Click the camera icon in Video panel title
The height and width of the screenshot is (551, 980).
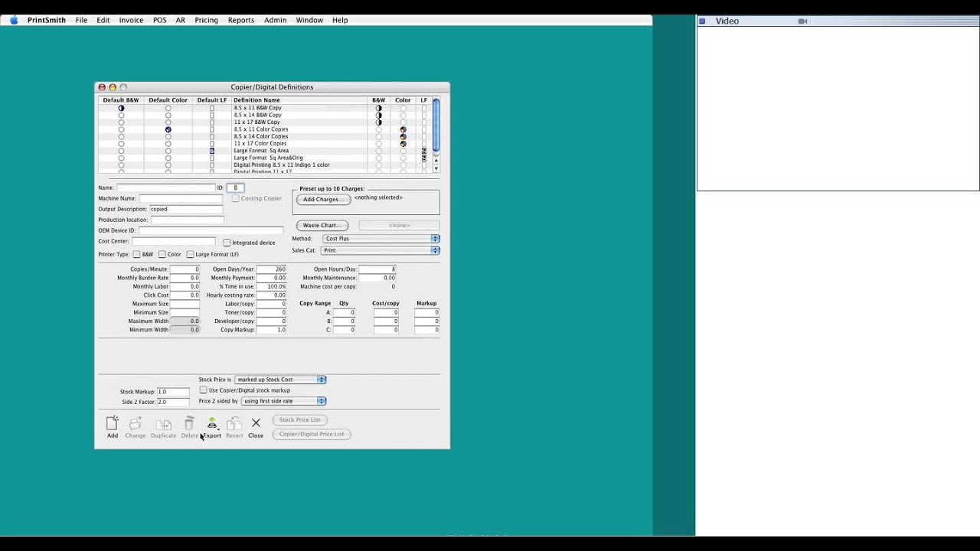pos(802,21)
